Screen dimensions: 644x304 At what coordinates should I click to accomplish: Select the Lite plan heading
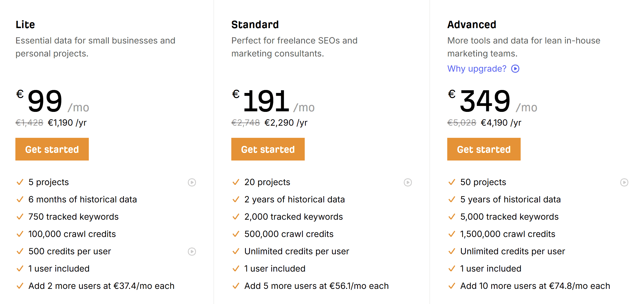pyautogui.click(x=25, y=24)
